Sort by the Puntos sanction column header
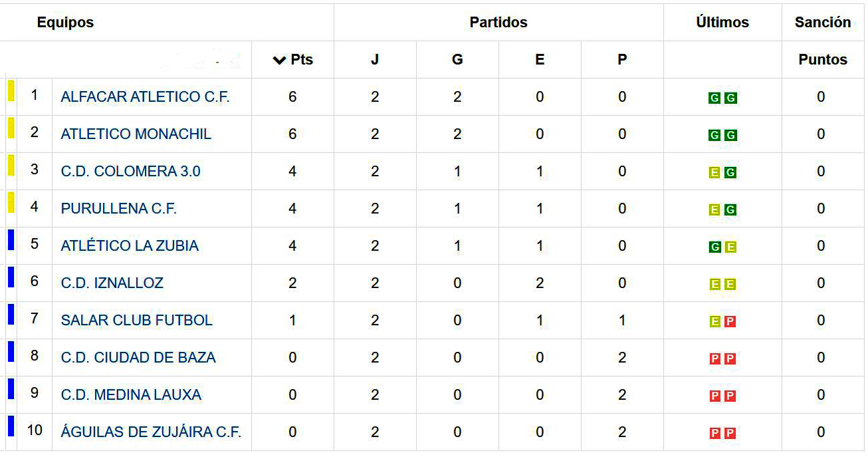This screenshot has width=868, height=457. tap(823, 60)
